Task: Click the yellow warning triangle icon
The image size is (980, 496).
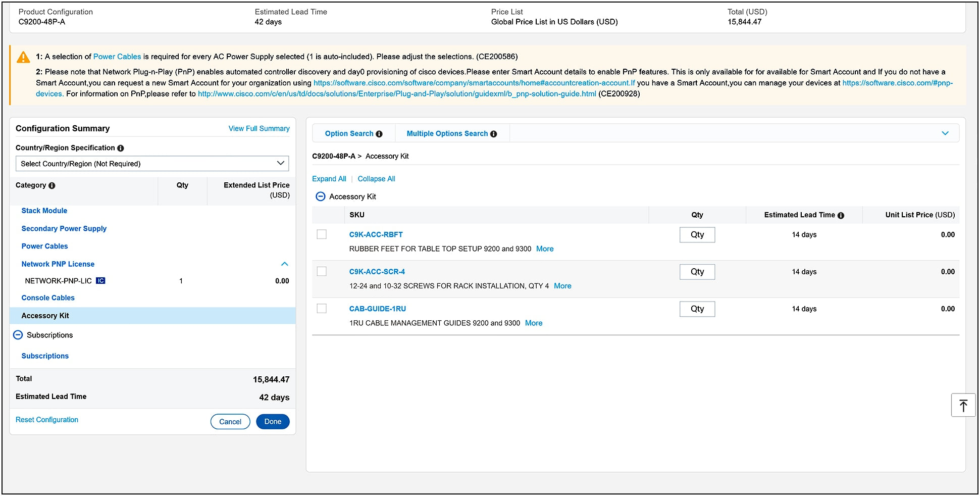Action: 23,58
